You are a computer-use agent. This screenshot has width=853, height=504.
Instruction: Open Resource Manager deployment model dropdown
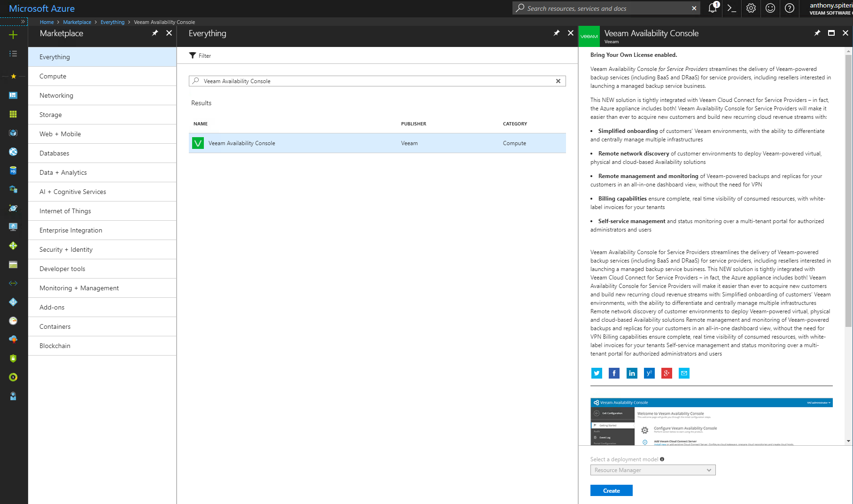653,470
